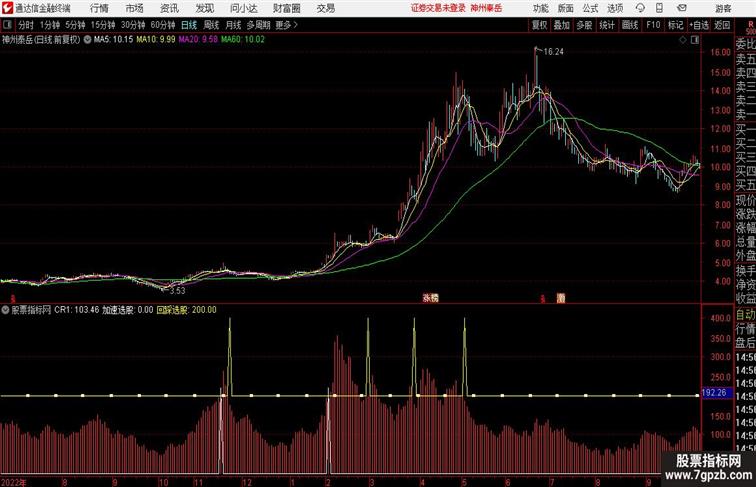756x487 pixels.
Task: Click the MA20: 9.58 indicator value
Action: (x=198, y=40)
